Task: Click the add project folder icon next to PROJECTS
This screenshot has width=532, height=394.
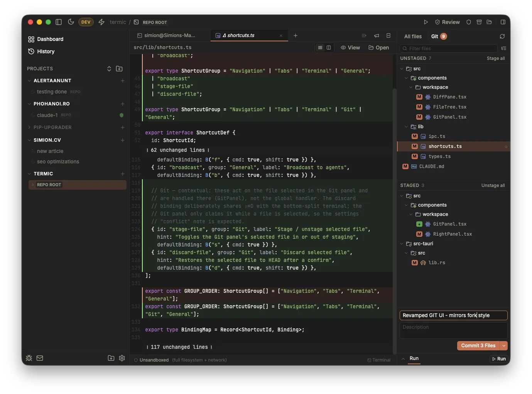Action: [x=119, y=68]
